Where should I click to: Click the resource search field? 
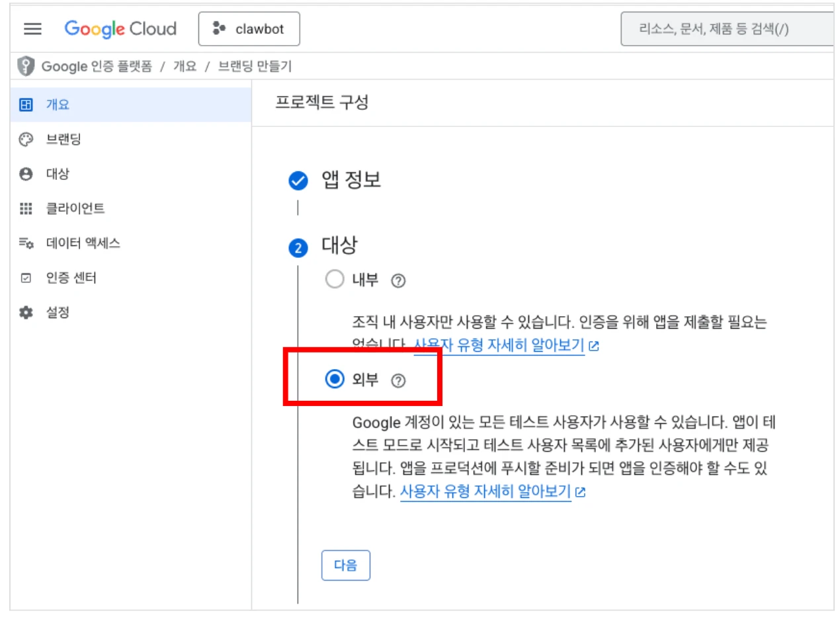[x=726, y=29]
